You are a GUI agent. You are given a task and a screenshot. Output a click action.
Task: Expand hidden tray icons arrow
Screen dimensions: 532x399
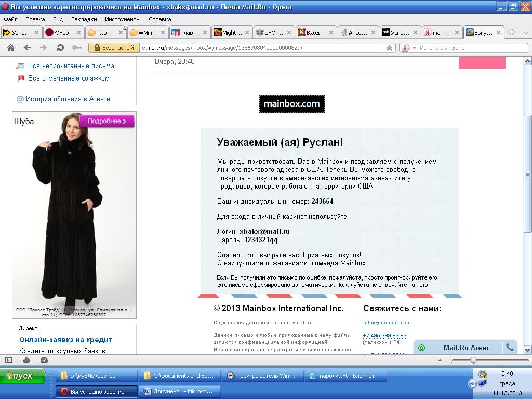473,384
